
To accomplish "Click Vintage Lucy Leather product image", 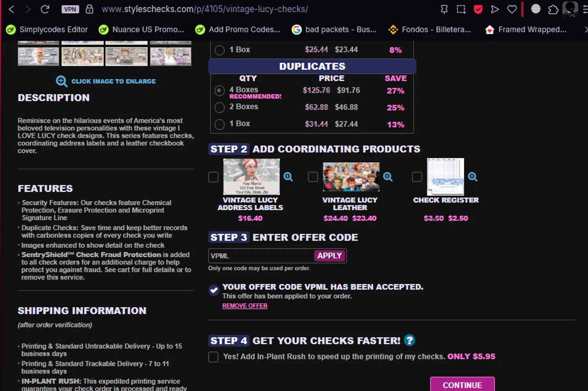I will [x=351, y=177].
